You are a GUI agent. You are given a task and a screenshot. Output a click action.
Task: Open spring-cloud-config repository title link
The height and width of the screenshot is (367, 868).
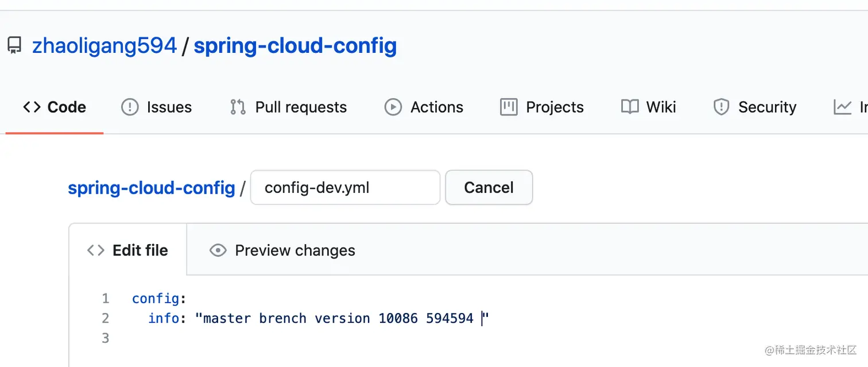click(x=295, y=46)
